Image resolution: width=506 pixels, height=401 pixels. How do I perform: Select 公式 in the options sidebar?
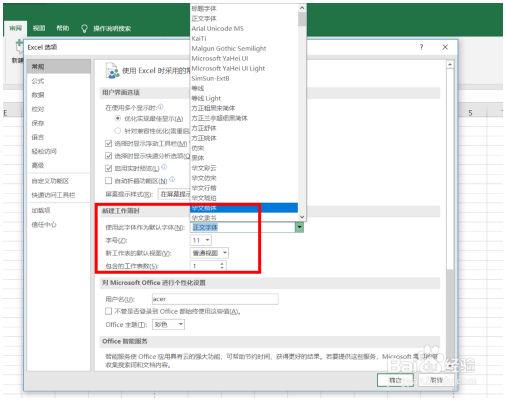38,81
